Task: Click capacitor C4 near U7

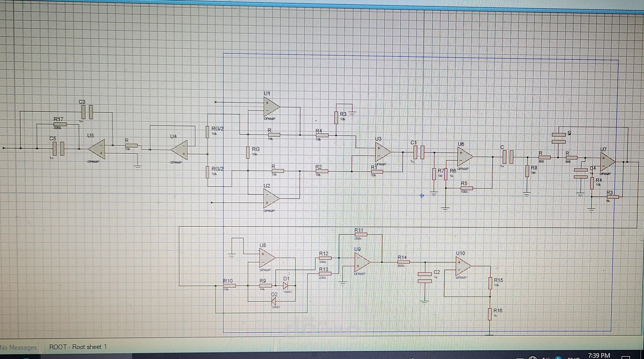Action: pos(580,174)
